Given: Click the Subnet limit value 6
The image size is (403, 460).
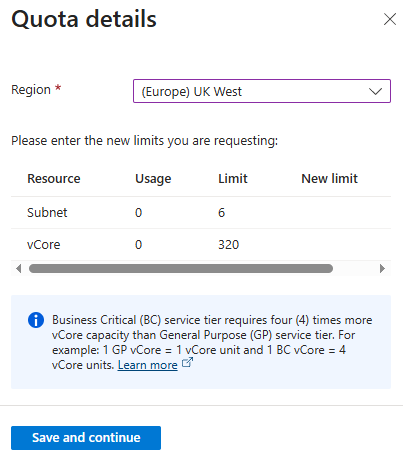Looking at the screenshot, I should tap(222, 213).
